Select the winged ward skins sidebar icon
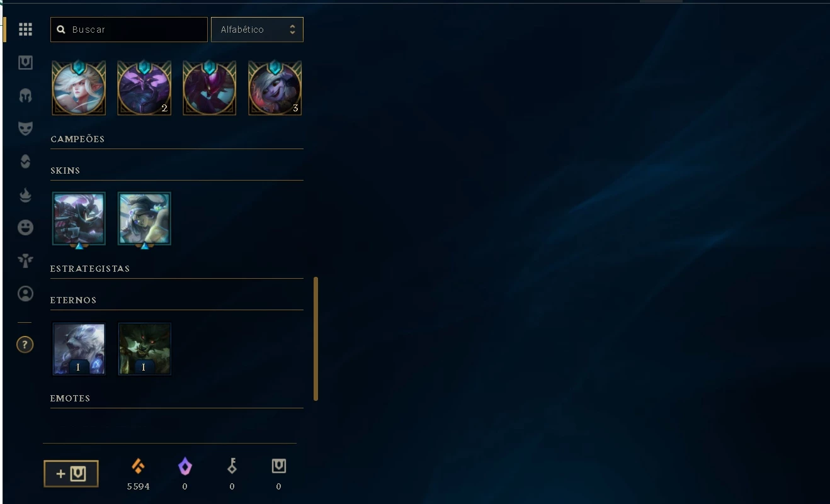Viewport: 830px width, 504px height. 25,260
